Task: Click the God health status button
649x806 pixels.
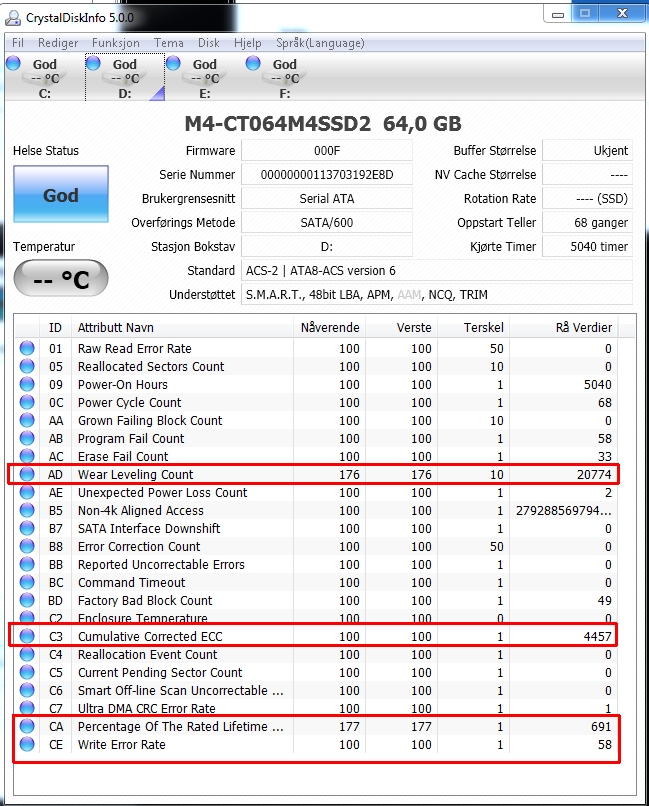Action: 61,194
